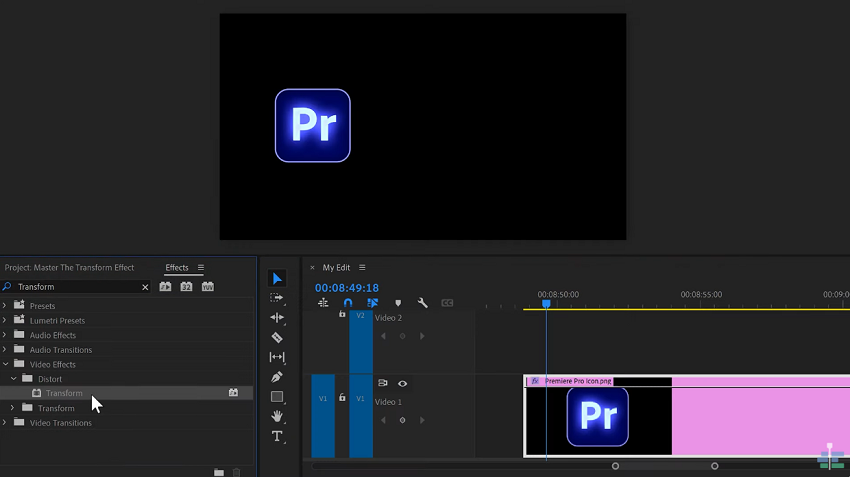Add keyframe on Video 2 track
Screen dimensions: 850x477
(402, 336)
